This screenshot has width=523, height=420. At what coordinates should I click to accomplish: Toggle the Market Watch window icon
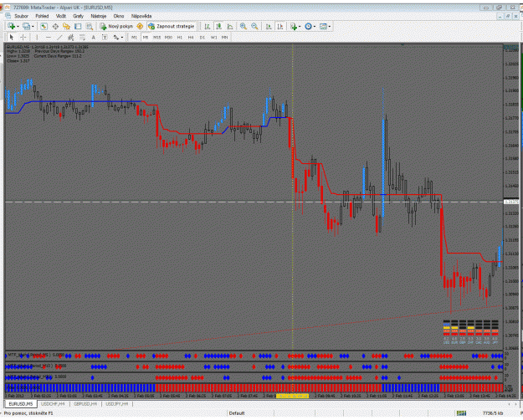pyautogui.click(x=44, y=26)
